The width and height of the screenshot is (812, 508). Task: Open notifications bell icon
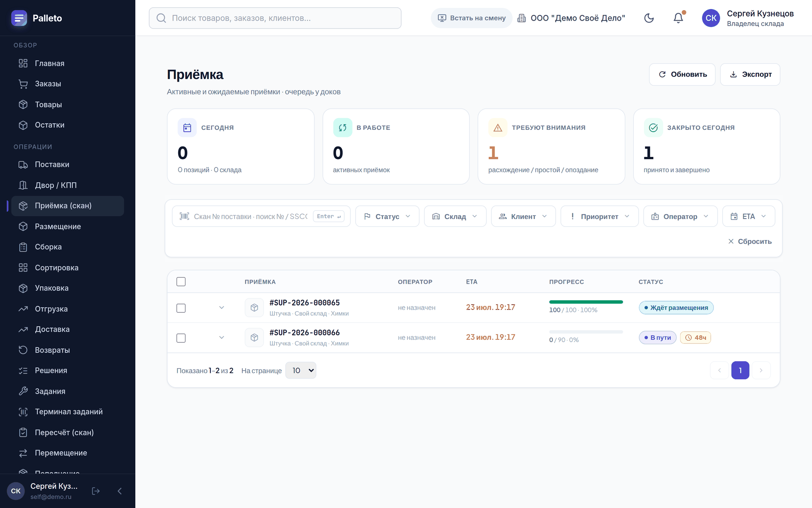coord(678,18)
